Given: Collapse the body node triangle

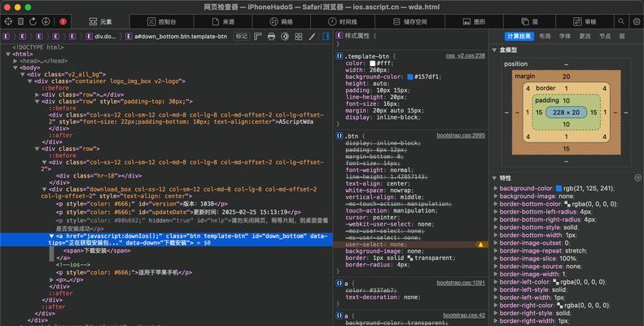Looking at the screenshot, I should (x=15, y=68).
